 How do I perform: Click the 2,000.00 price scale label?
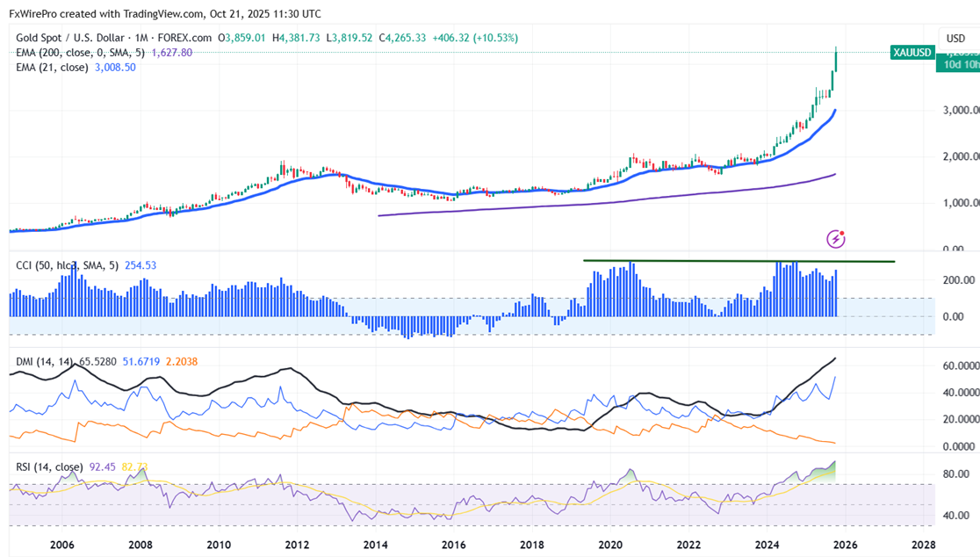[962, 157]
